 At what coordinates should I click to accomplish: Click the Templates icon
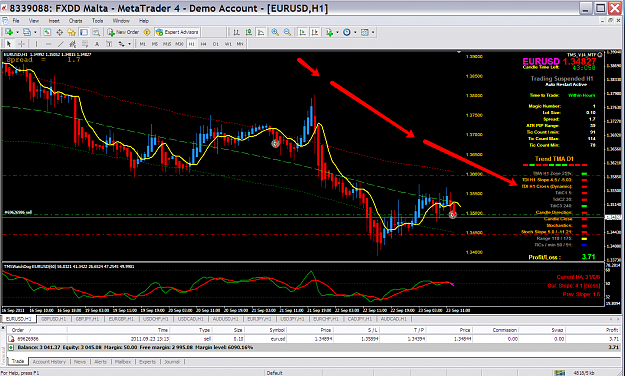point(365,32)
